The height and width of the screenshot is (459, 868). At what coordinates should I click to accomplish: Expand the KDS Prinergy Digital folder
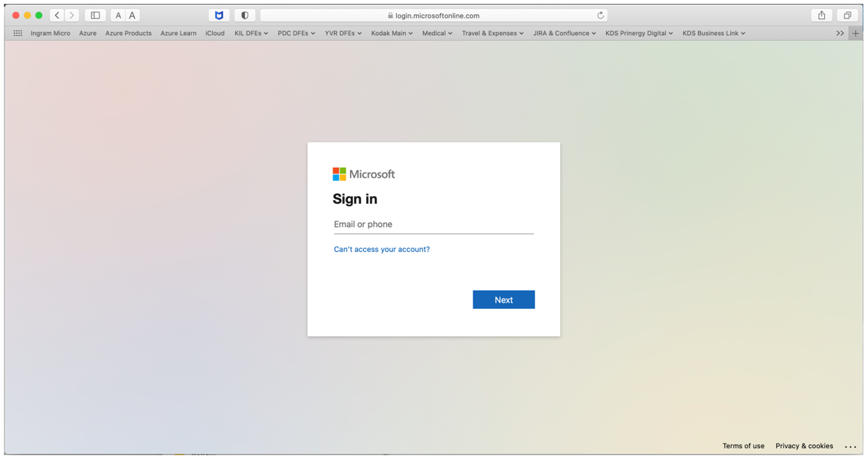(640, 33)
